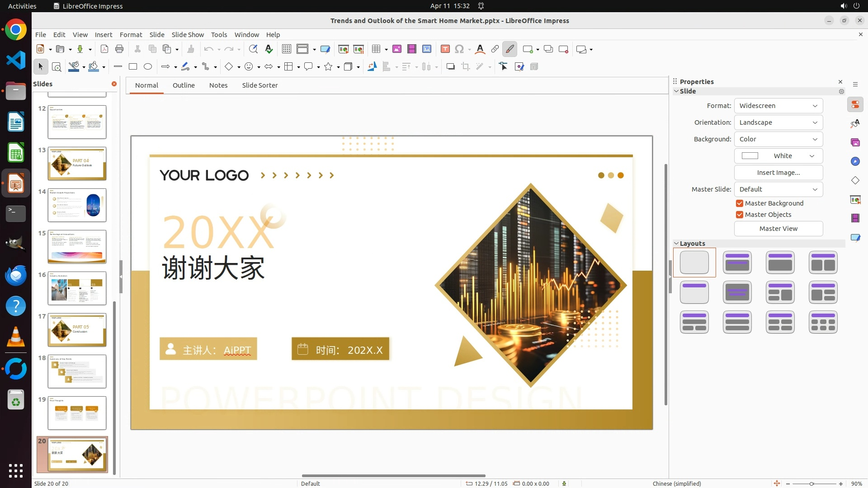The image size is (868, 488).
Task: Open the White background color swatch
Action: (x=778, y=156)
